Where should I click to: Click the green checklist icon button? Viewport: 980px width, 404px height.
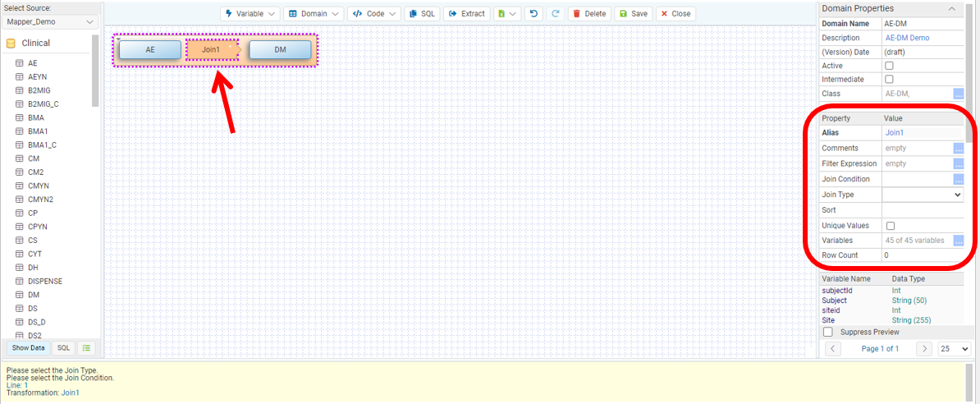(x=87, y=347)
